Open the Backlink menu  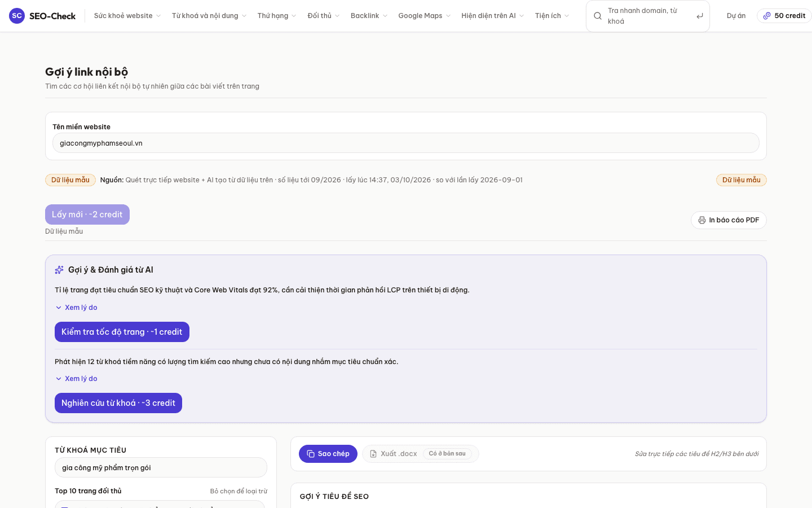tap(369, 16)
